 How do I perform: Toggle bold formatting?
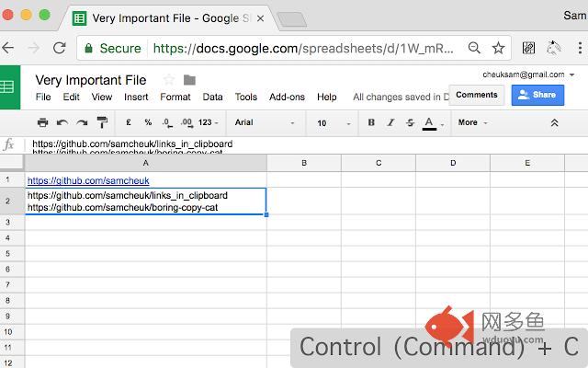371,122
